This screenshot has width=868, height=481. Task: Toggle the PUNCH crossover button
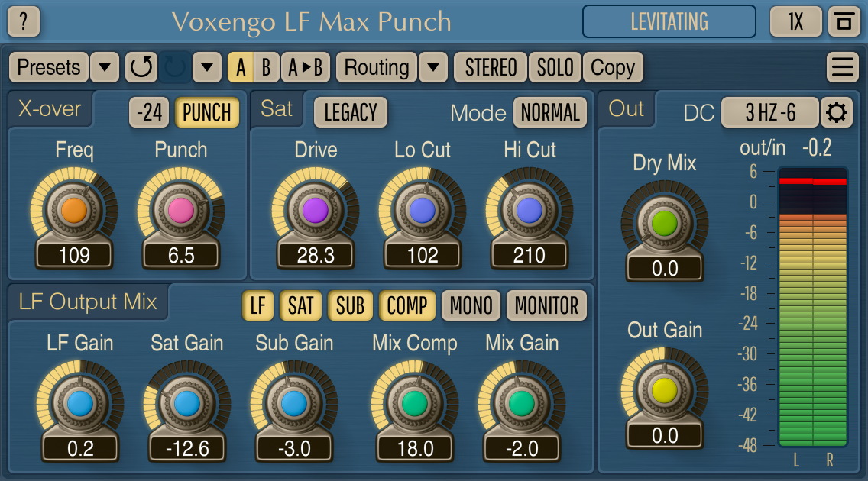click(207, 113)
